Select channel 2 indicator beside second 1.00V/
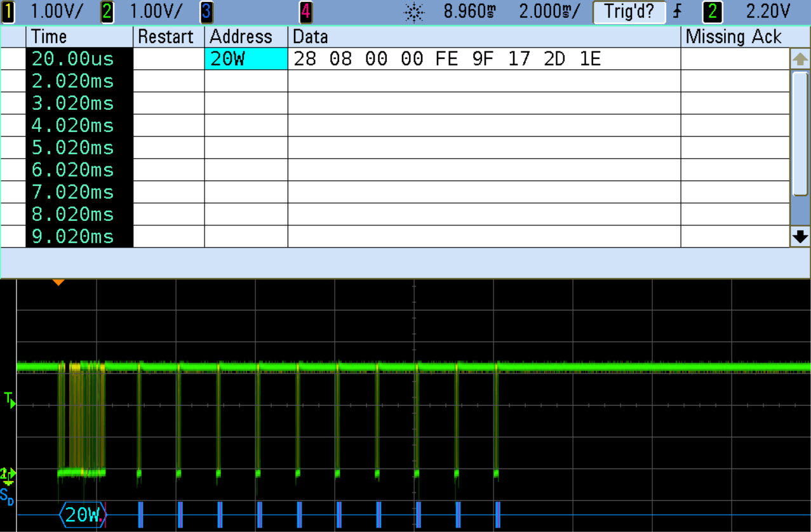The height and width of the screenshot is (532, 811). (x=107, y=11)
